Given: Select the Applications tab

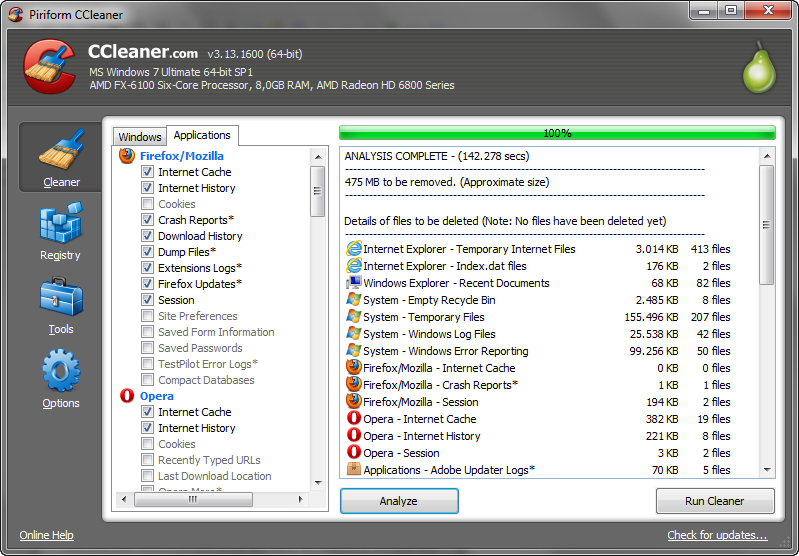Looking at the screenshot, I should [202, 135].
